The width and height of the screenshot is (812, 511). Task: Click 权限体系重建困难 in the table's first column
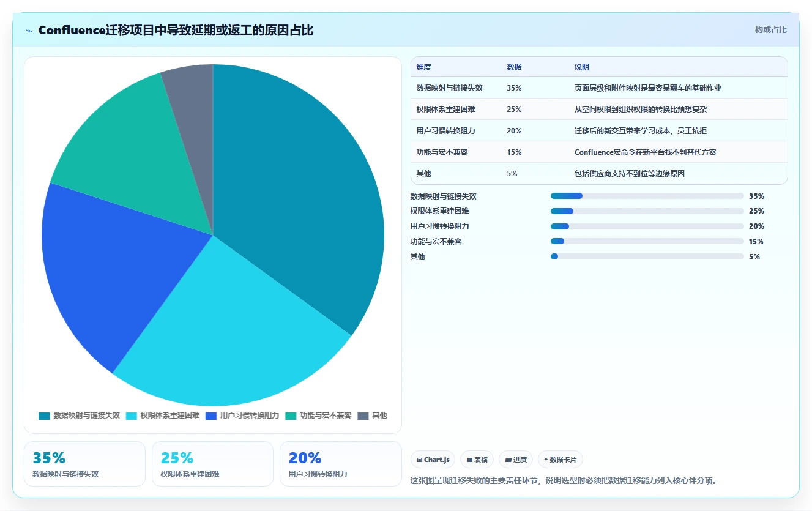[445, 110]
